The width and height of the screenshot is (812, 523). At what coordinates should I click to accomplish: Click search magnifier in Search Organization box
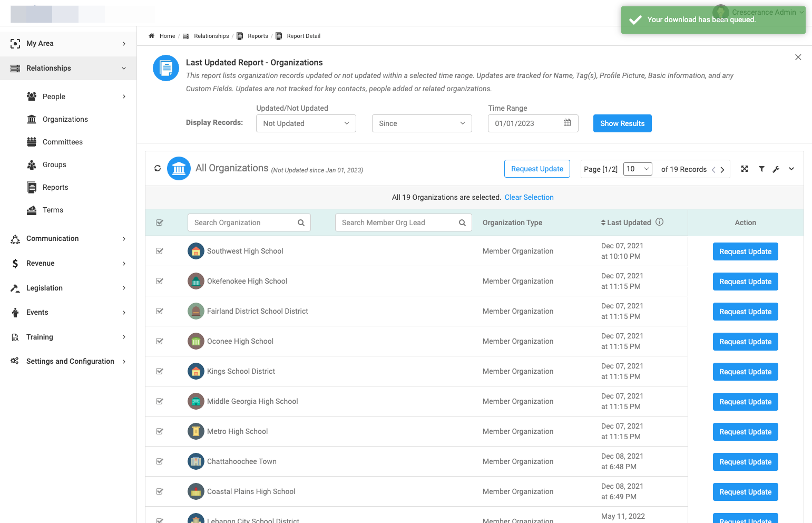[301, 222]
